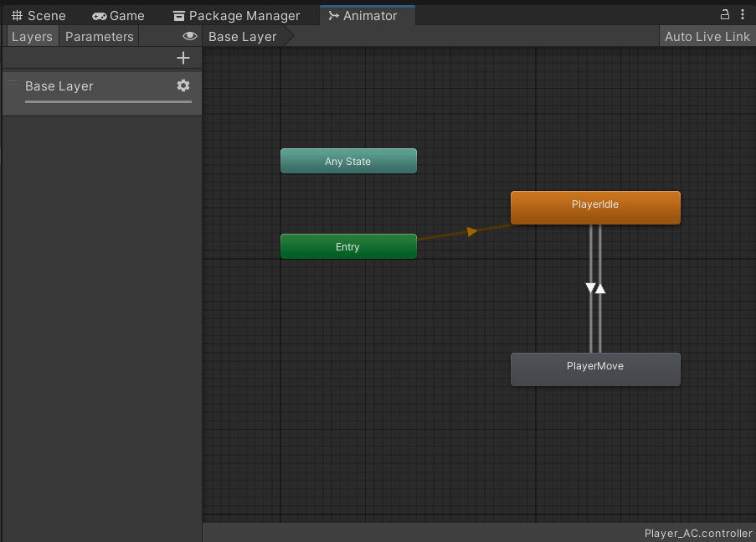
Task: Open the Layers panel tab
Action: coord(32,37)
